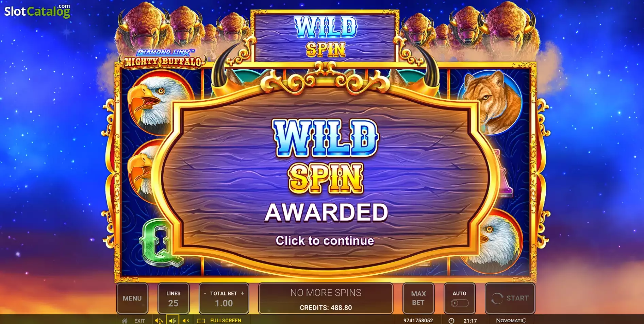644x324 pixels.
Task: Click the cougar symbol on the reels
Action: [490, 102]
